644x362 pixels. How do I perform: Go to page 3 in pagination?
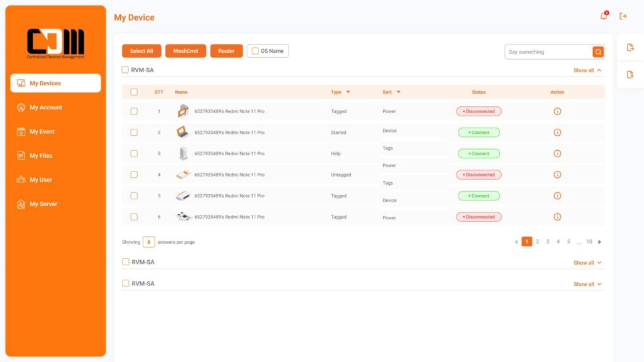click(x=548, y=242)
